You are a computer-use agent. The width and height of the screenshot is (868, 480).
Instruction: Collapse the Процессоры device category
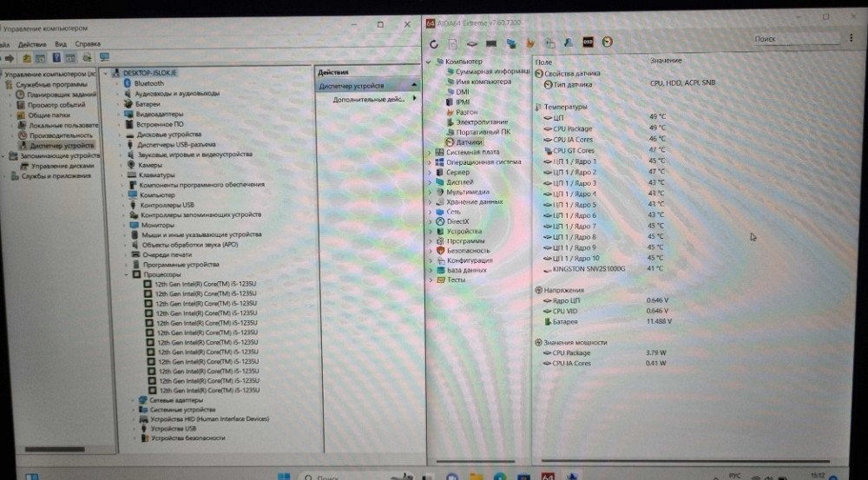[123, 274]
